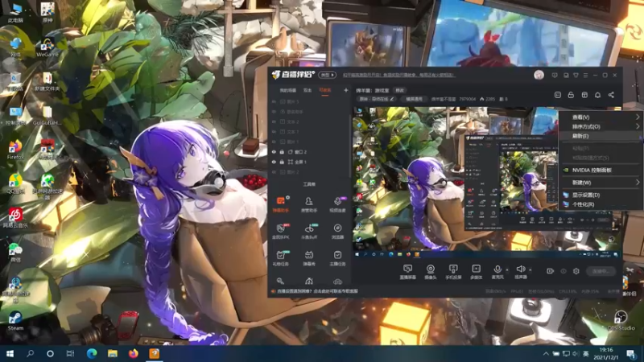Open hamburger menu in title bar
Viewport: 644px width, 362px height.
pos(586,75)
